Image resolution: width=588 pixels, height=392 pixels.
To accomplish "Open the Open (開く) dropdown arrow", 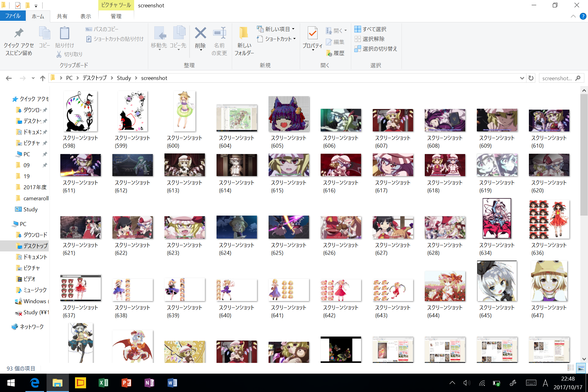I will pos(346,31).
